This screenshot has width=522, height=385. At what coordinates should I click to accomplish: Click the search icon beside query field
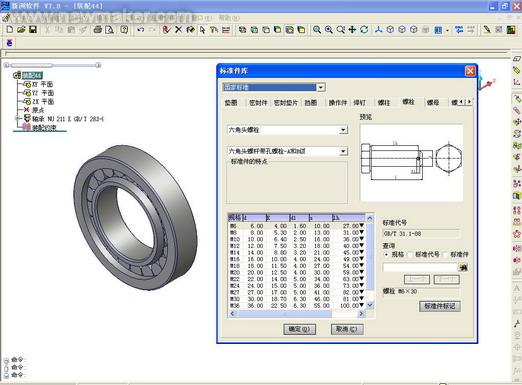click(x=463, y=267)
